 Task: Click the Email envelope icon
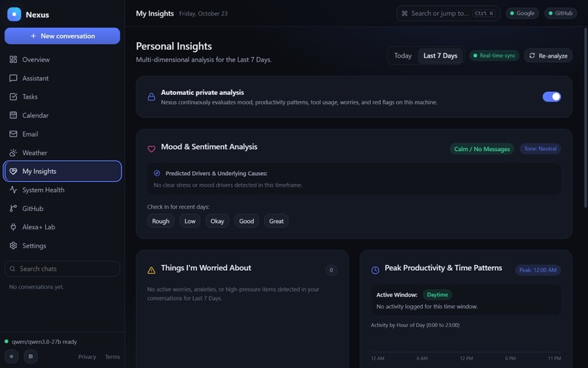[x=13, y=134]
